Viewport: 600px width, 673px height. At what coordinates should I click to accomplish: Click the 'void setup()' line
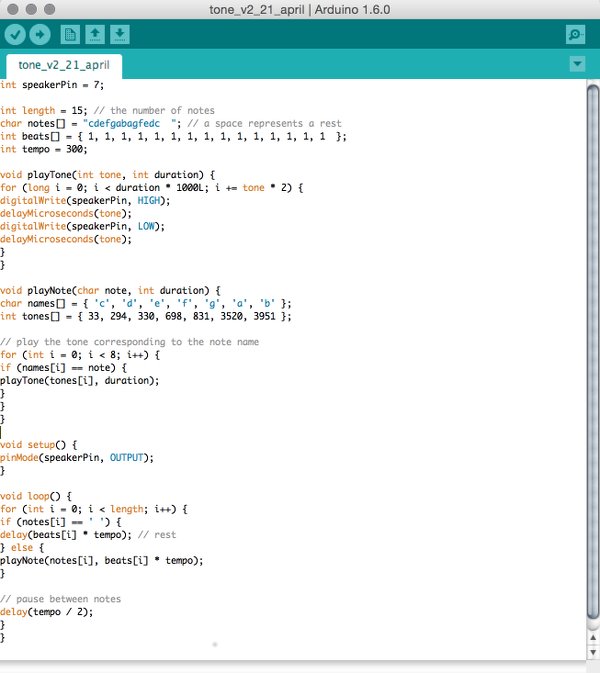[x=39, y=445]
